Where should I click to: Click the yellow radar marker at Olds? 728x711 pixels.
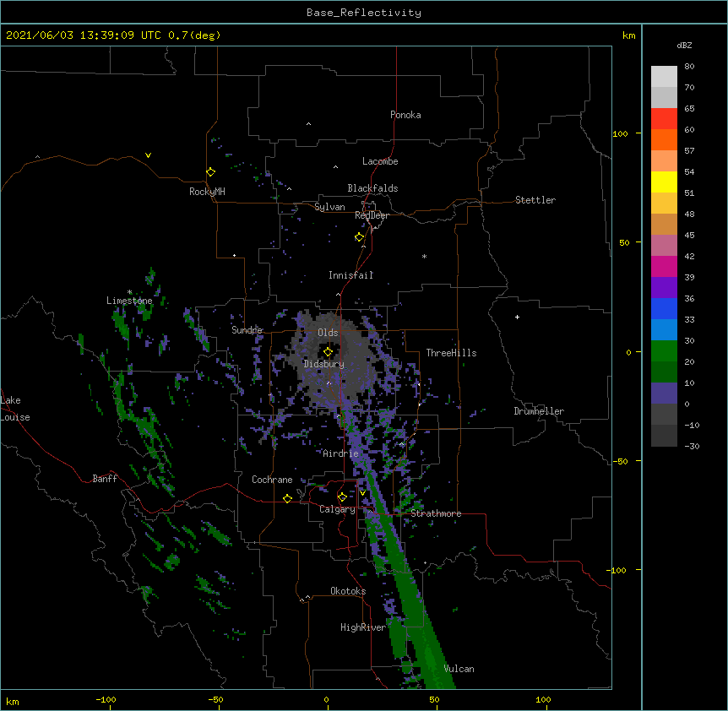tap(329, 352)
